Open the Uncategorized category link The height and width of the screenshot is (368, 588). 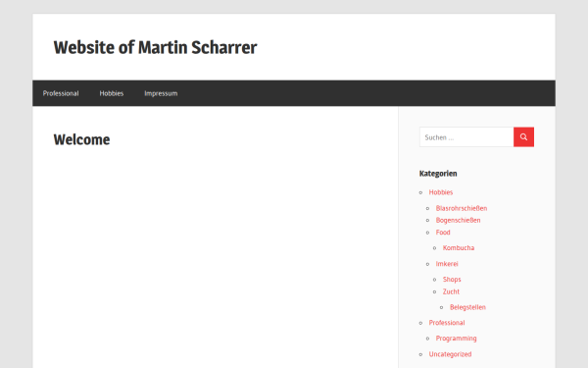coord(450,354)
